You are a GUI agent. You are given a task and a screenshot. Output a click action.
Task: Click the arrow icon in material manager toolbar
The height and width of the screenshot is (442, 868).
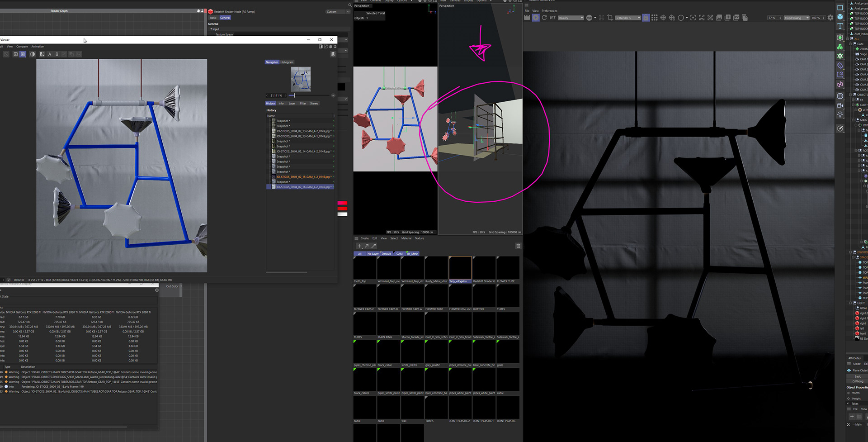coord(367,246)
